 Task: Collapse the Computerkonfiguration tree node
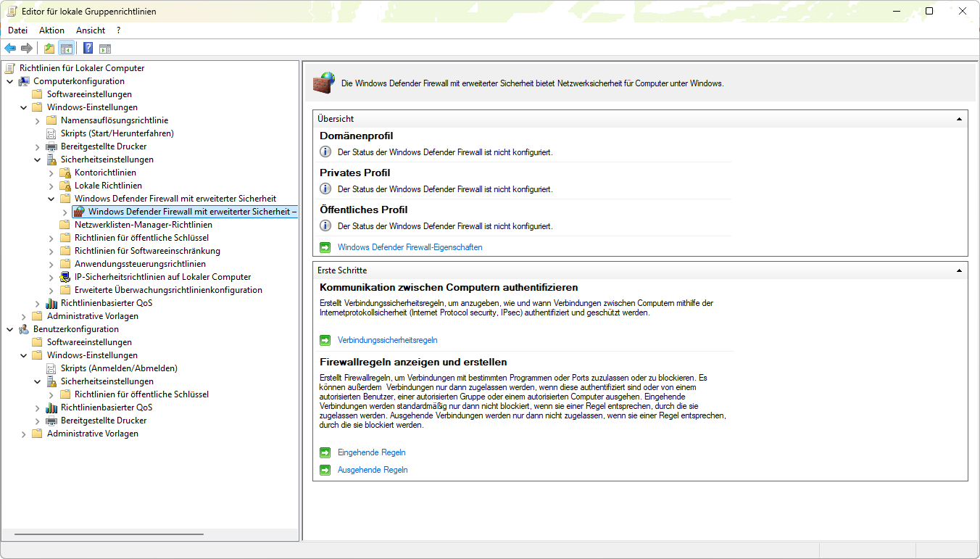[9, 81]
